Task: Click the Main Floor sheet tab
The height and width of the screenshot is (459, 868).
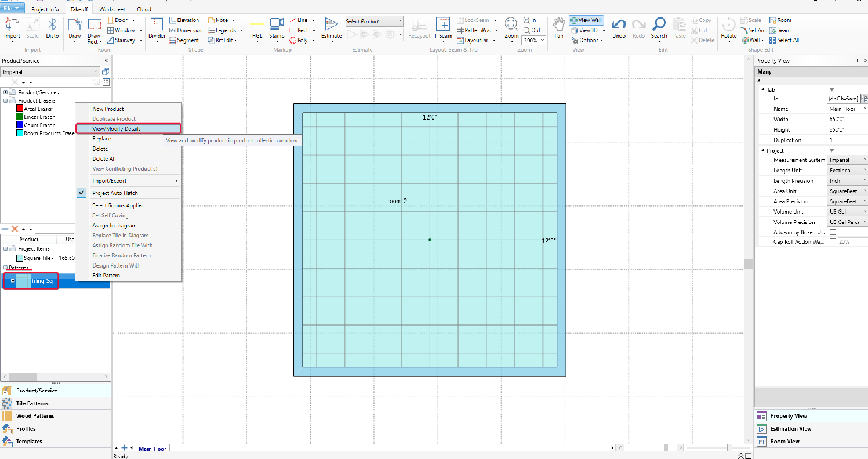Action: coord(152,449)
